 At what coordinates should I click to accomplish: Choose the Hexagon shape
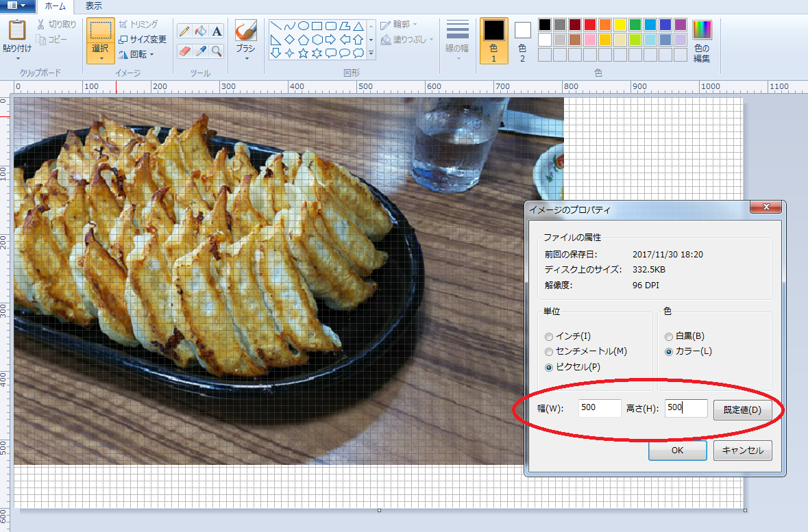pyautogui.click(x=317, y=40)
